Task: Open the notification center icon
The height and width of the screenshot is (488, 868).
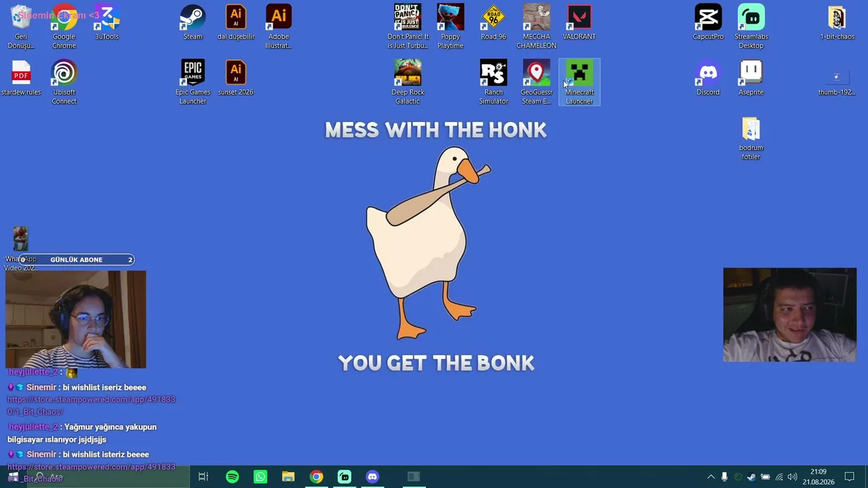Action: (849, 477)
